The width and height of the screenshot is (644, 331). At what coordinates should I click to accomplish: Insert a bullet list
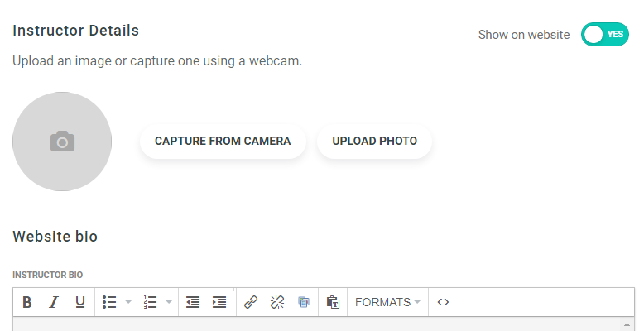(109, 302)
